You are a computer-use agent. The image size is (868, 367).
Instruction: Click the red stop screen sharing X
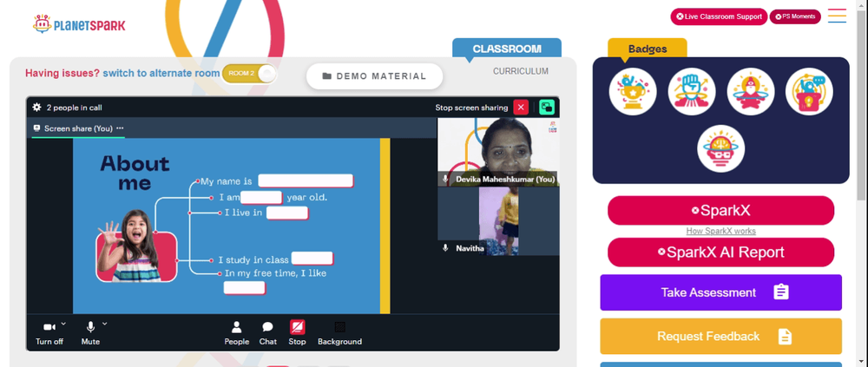(521, 108)
